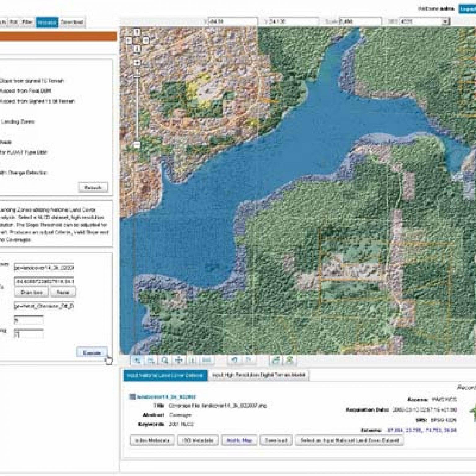
Task: Open the Filter tab
Action: point(27,22)
